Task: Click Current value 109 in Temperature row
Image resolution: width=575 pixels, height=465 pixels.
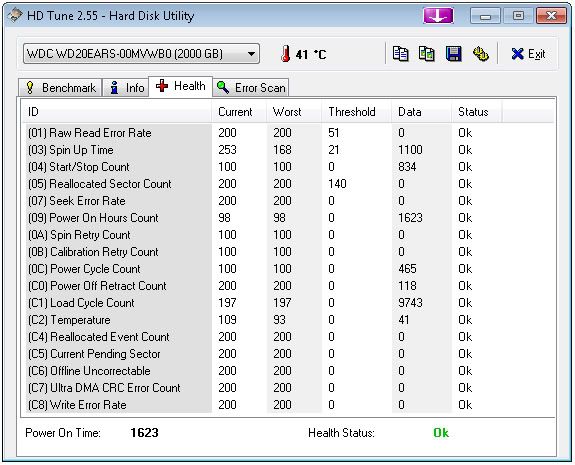Action: [x=227, y=320]
